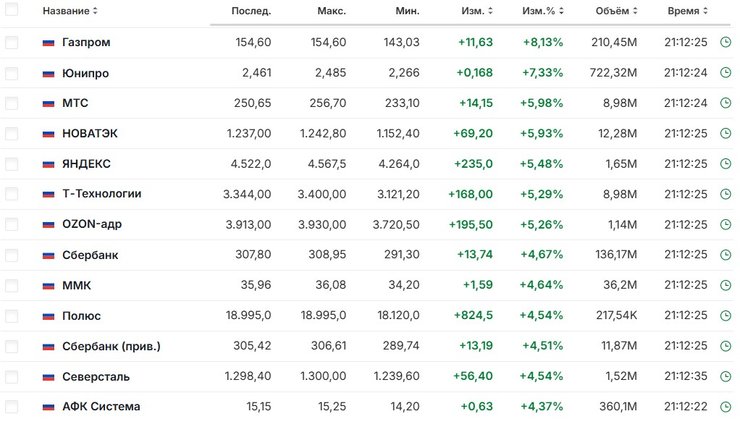Sort by Изм.% column header

point(545,11)
